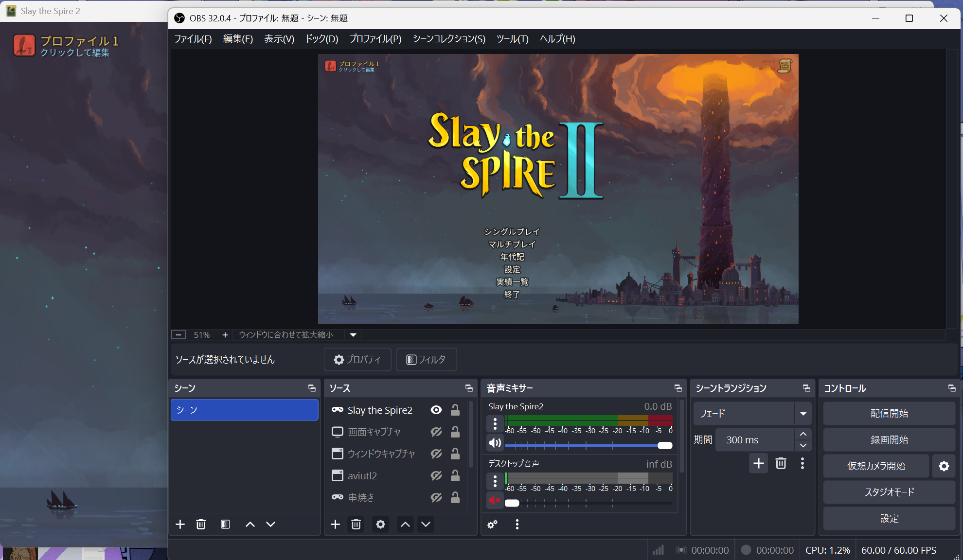
Task: Click the 録画開始 button
Action: click(889, 440)
